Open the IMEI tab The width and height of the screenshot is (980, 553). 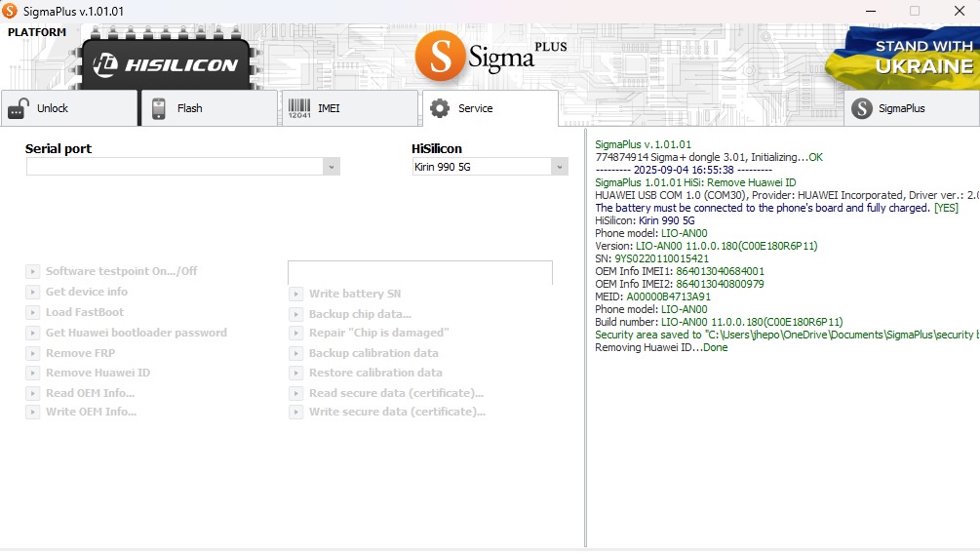(x=349, y=108)
